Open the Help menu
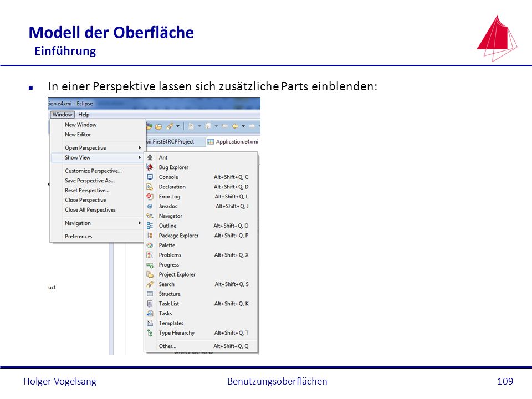The width and height of the screenshot is (532, 399). (84, 115)
